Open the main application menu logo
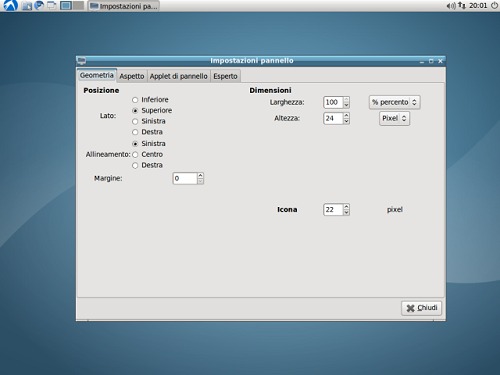 coord(10,5)
